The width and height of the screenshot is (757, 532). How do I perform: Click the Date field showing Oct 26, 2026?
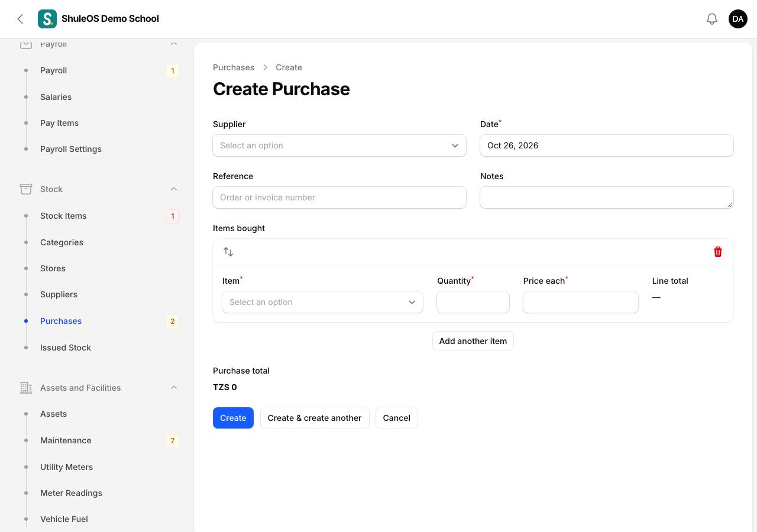click(607, 145)
